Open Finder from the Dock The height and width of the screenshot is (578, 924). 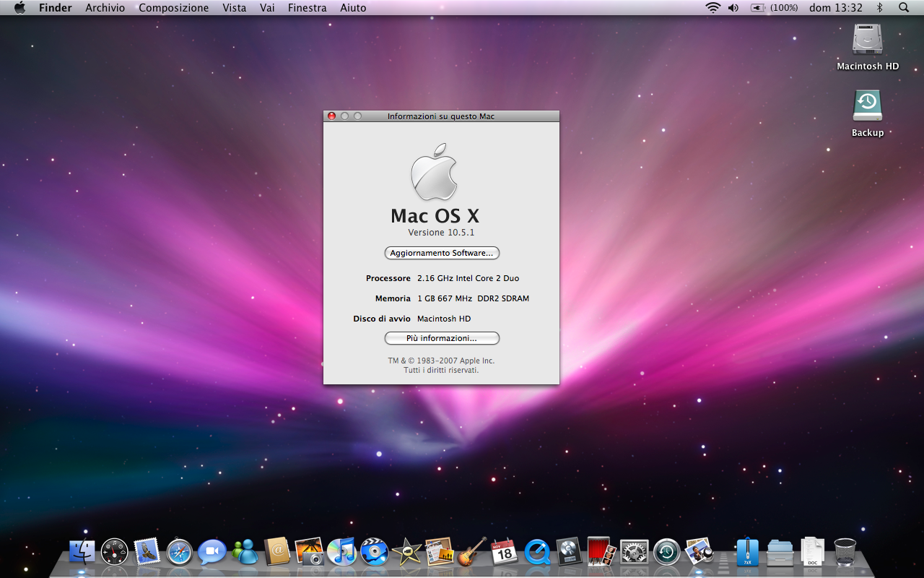pos(82,552)
